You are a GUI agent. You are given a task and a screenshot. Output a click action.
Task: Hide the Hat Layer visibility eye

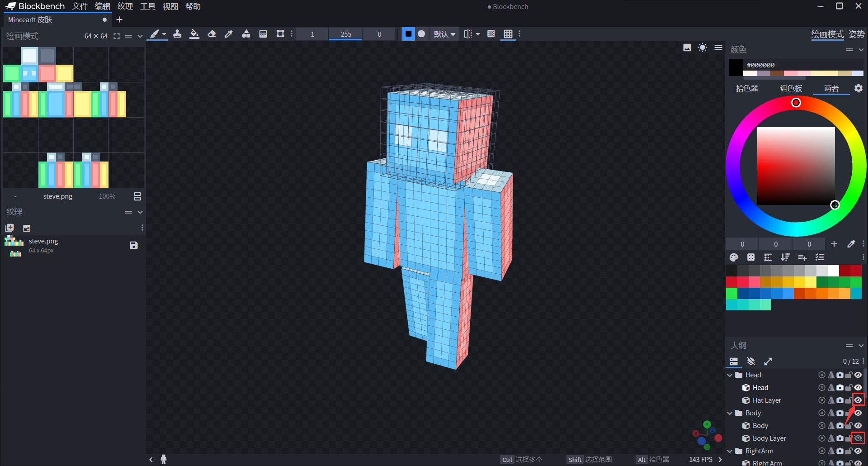coord(858,400)
